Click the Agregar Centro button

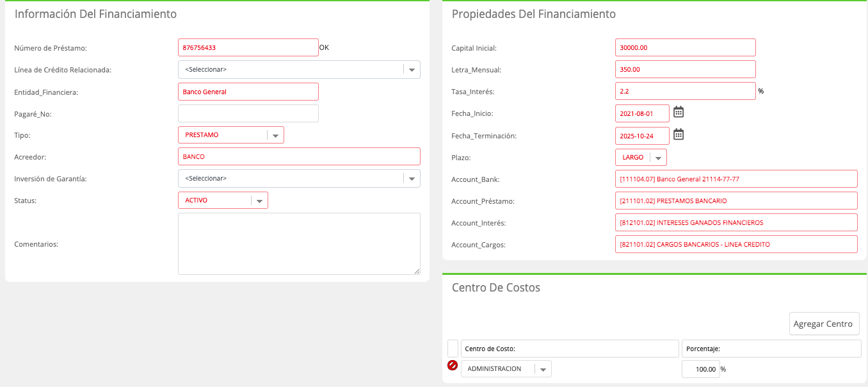[824, 324]
